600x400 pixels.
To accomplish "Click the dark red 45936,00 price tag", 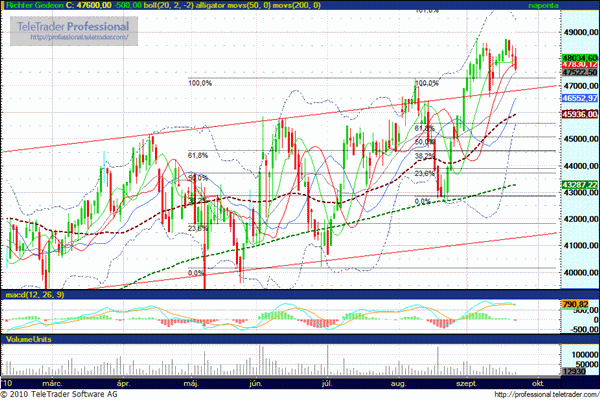I will coord(579,114).
